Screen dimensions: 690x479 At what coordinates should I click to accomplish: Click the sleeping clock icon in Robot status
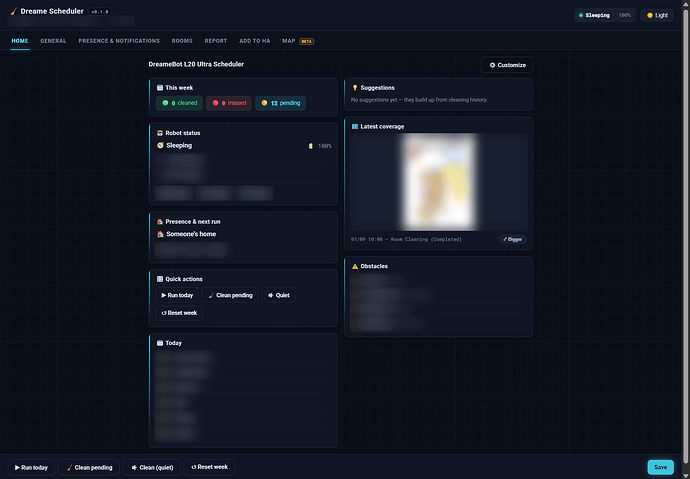160,145
